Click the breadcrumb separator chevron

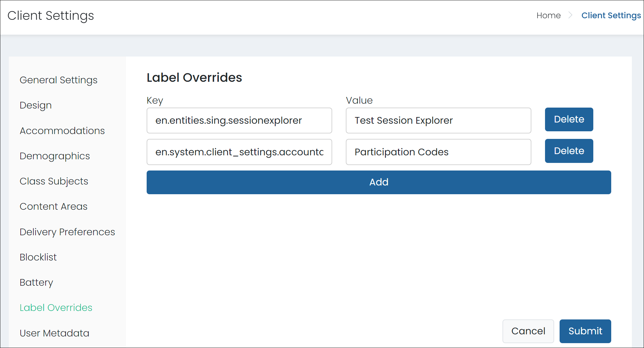[571, 15]
